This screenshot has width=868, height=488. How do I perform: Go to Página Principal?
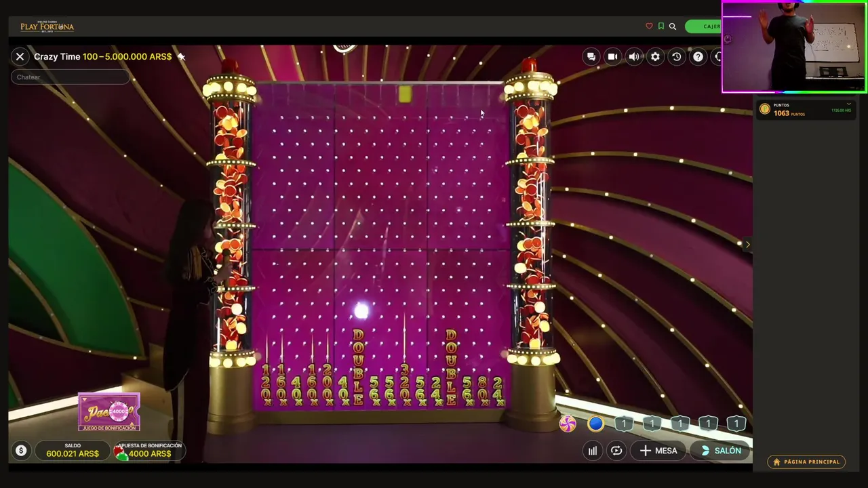point(806,462)
